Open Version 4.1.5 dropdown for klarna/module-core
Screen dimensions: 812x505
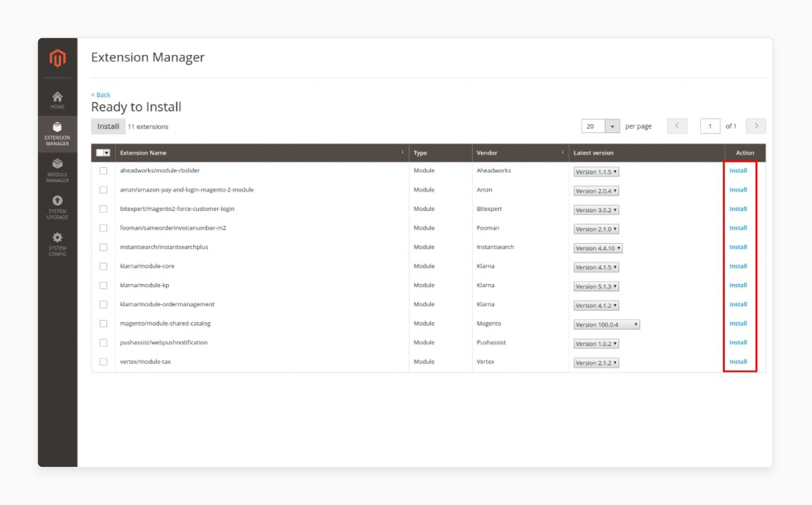[596, 267]
